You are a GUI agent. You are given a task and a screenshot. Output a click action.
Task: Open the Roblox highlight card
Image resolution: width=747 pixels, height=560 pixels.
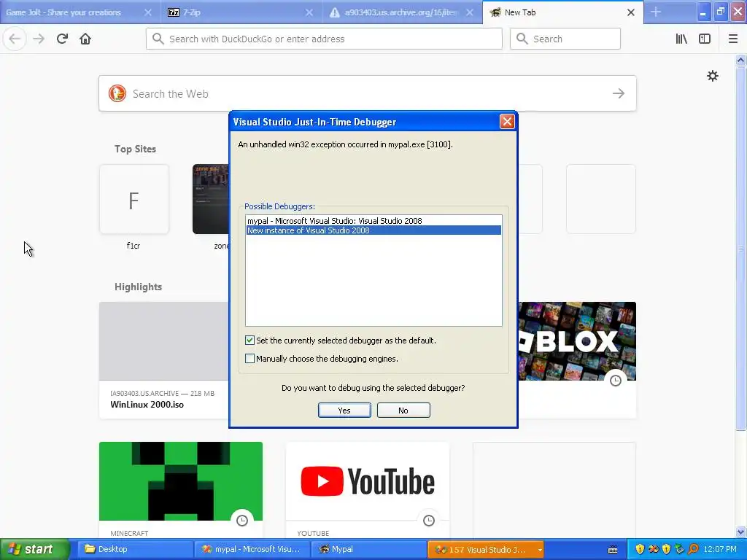pyautogui.click(x=577, y=360)
